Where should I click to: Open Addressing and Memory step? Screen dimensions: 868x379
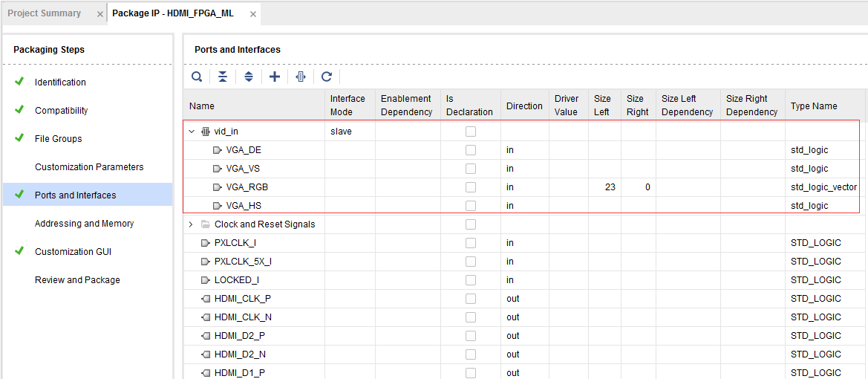[84, 223]
